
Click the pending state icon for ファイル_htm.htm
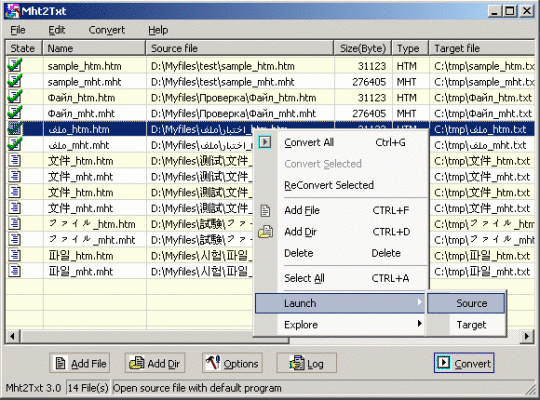15,224
